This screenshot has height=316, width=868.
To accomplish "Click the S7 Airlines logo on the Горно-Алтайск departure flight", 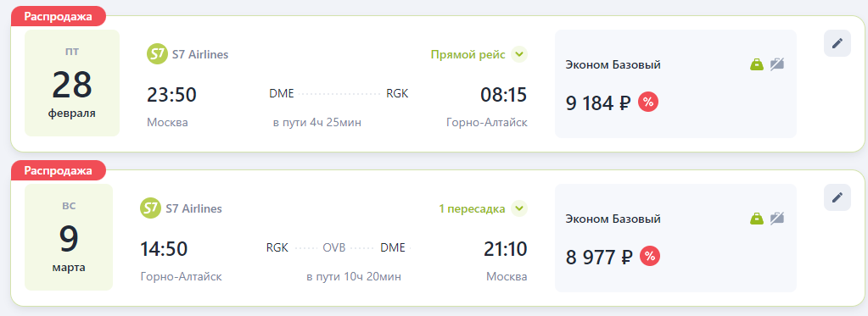I will point(150,208).
